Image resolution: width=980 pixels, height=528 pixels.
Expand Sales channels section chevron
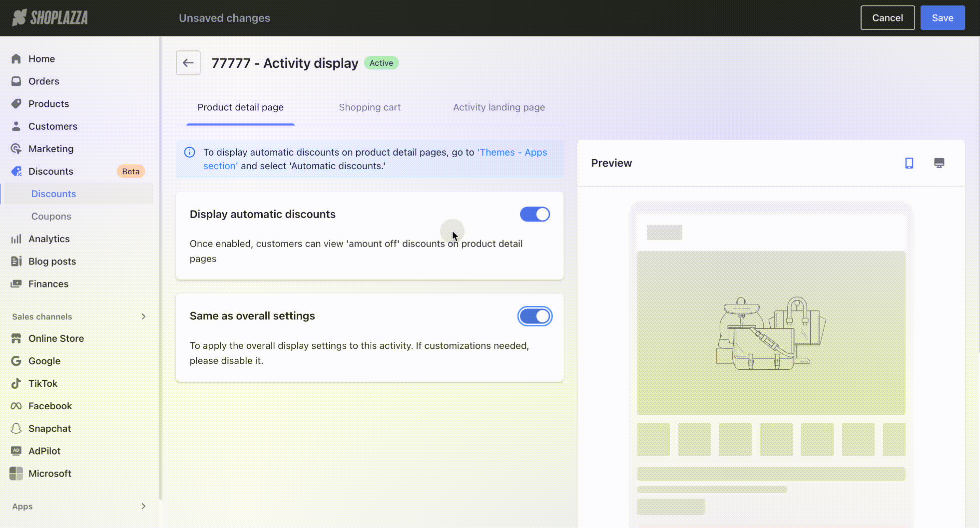(143, 316)
